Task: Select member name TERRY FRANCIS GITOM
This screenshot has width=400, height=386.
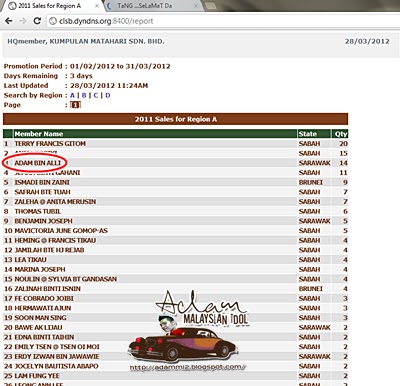Action: coord(50,144)
